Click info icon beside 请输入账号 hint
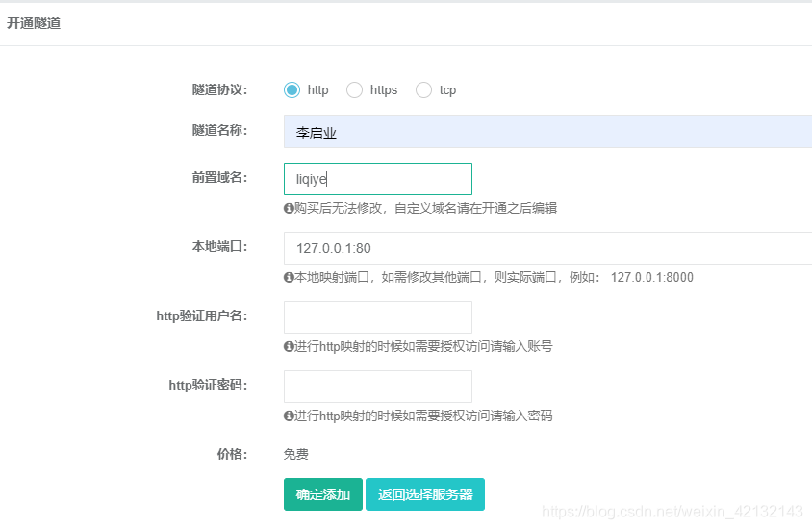Viewport: 812px width, 529px height. [x=289, y=347]
